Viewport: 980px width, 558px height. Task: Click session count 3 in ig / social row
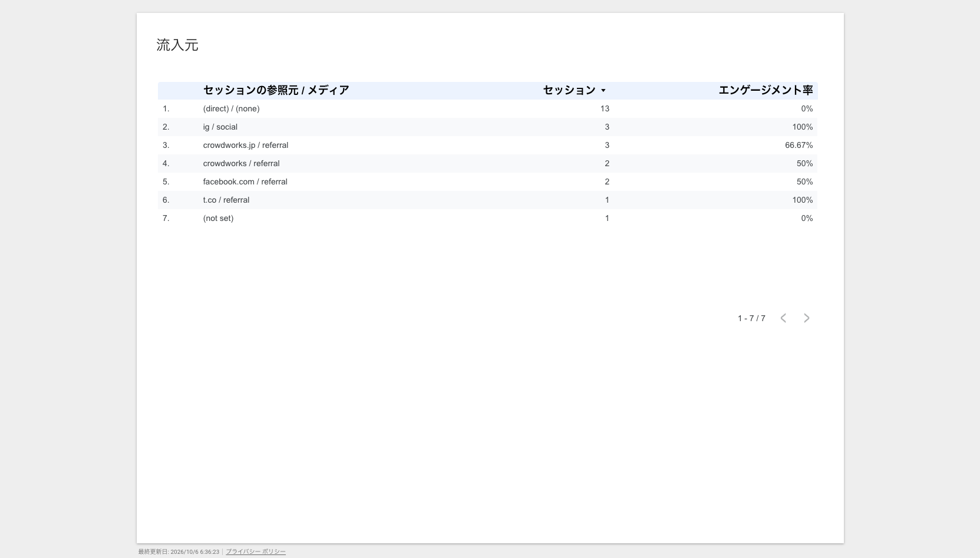coord(607,127)
